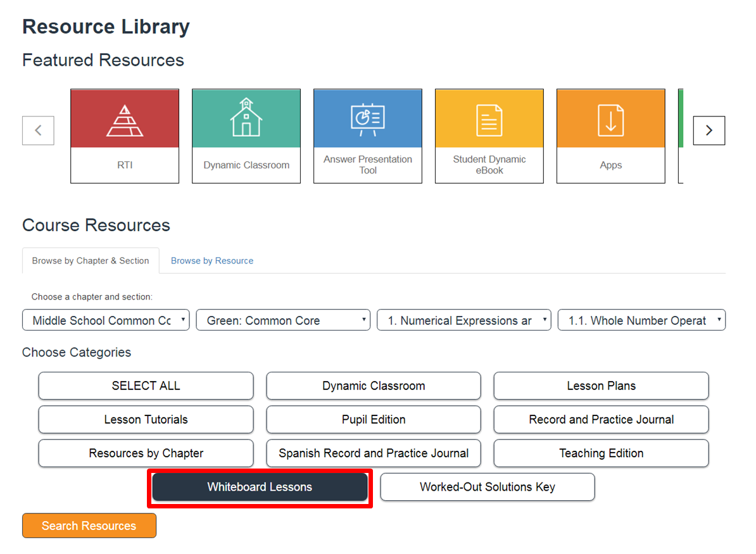Toggle the Lesson Plans category
756x554 pixels.
point(601,386)
